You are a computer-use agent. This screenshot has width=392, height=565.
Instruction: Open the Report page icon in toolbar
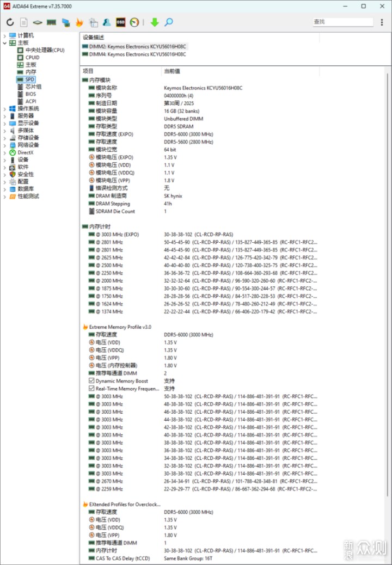tap(24, 22)
